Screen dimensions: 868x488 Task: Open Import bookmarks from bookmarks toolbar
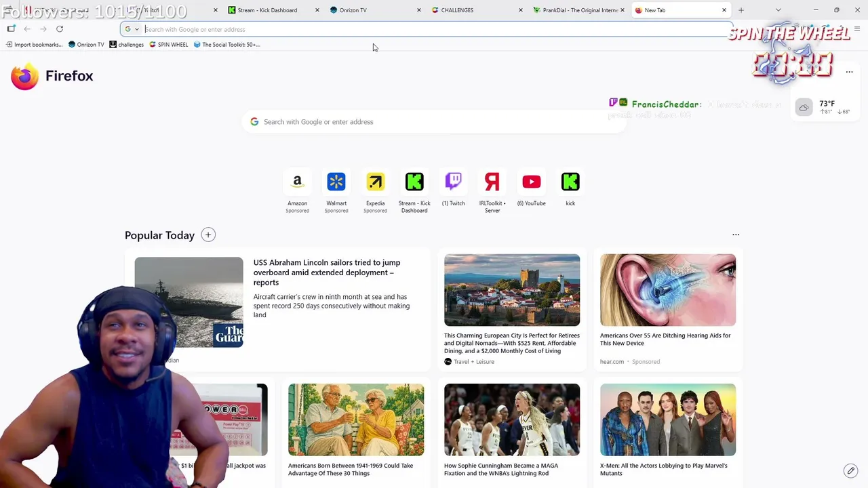(x=35, y=45)
